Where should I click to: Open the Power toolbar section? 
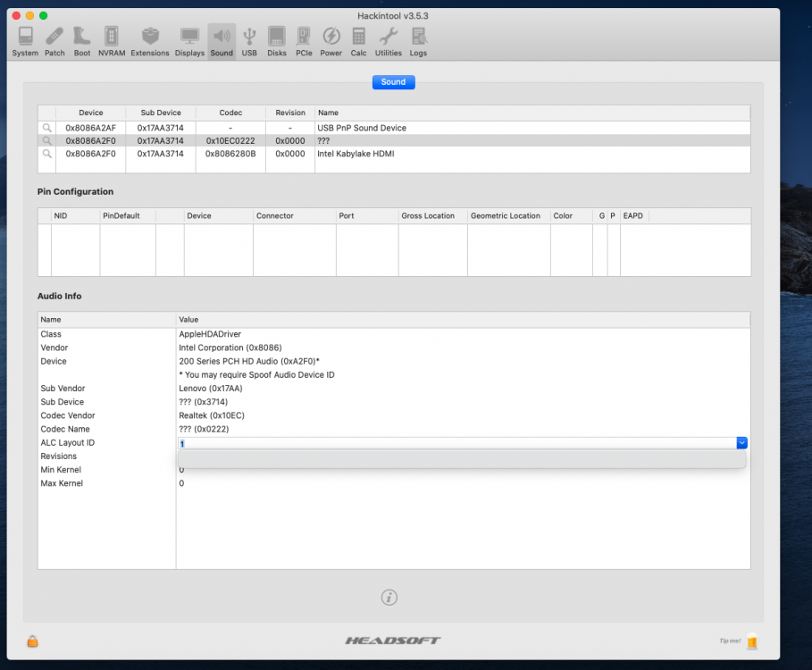point(331,41)
